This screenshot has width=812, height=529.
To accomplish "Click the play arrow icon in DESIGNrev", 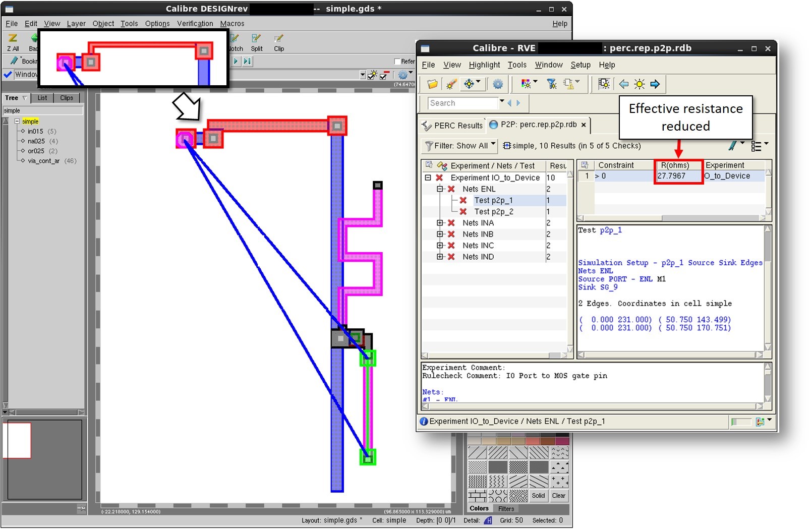I will 236,61.
